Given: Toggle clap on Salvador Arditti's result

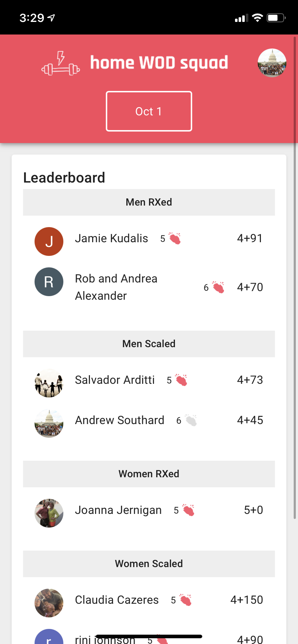Looking at the screenshot, I should coord(181,380).
